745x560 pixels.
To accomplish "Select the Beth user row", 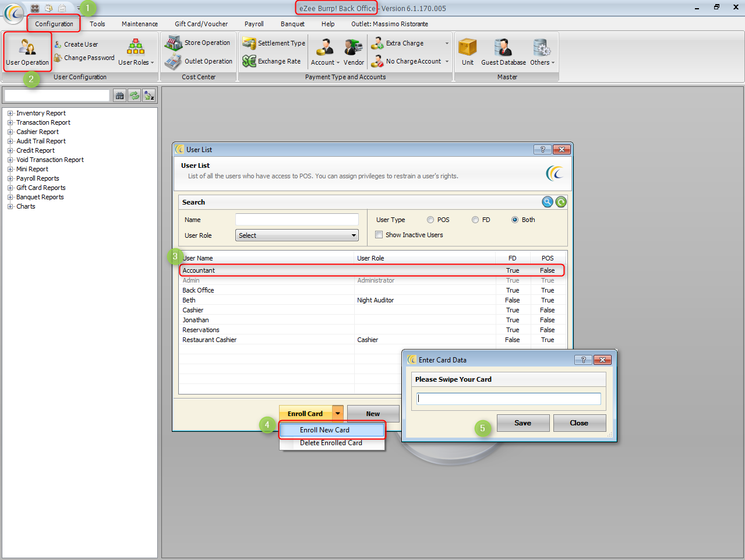I will [x=372, y=300].
